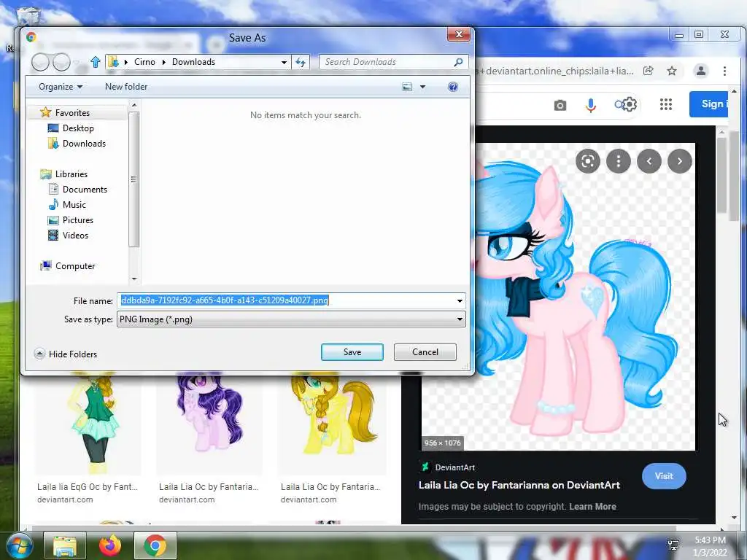
Task: Select Libraries in the navigation pane
Action: (71, 174)
